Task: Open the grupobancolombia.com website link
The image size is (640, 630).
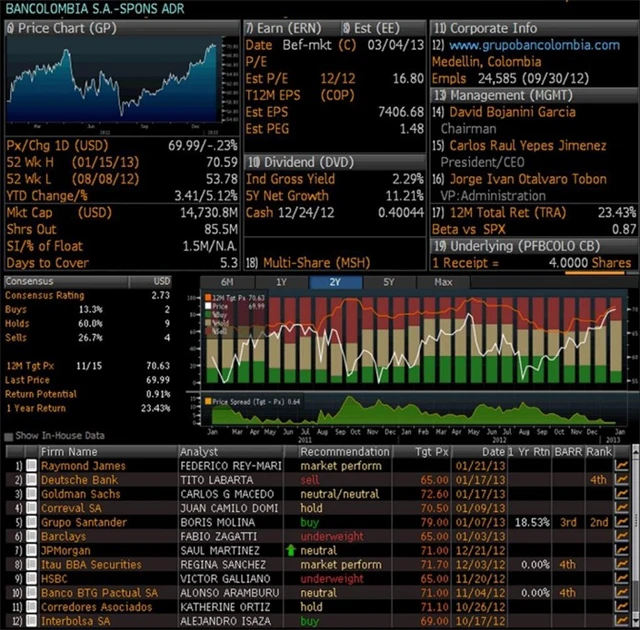Action: [534, 45]
